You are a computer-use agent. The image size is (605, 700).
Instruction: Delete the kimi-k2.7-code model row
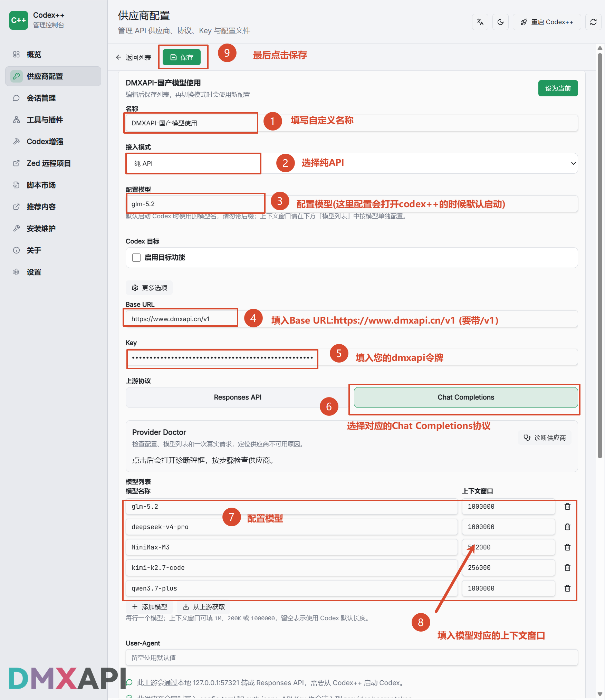point(567,568)
